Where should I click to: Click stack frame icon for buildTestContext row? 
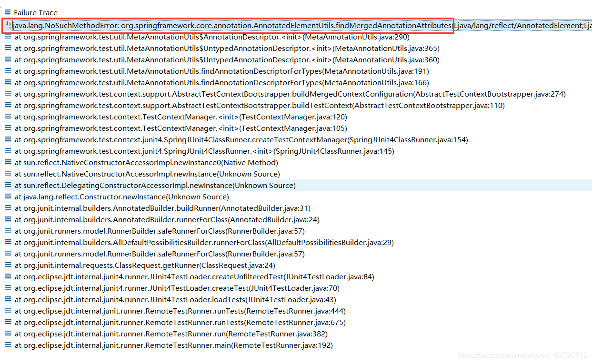click(x=8, y=105)
